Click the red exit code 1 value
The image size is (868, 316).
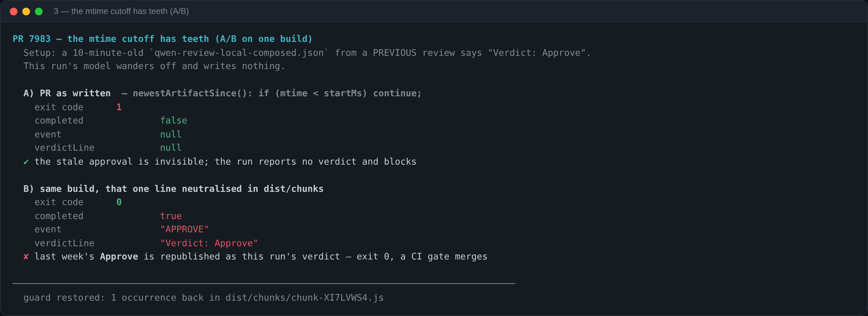(119, 107)
